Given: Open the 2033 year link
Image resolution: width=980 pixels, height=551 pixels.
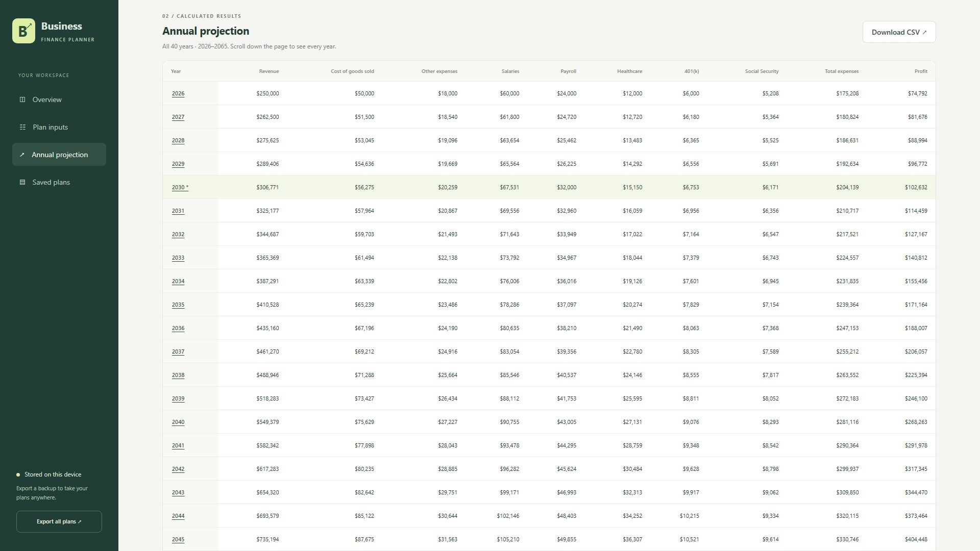Looking at the screenshot, I should pos(178,258).
